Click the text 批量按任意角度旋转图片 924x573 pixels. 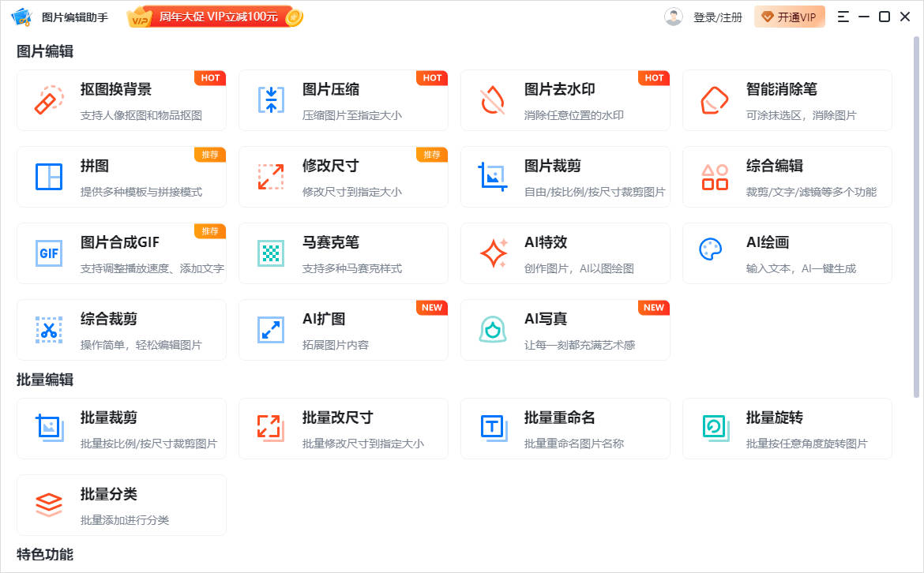click(x=807, y=444)
